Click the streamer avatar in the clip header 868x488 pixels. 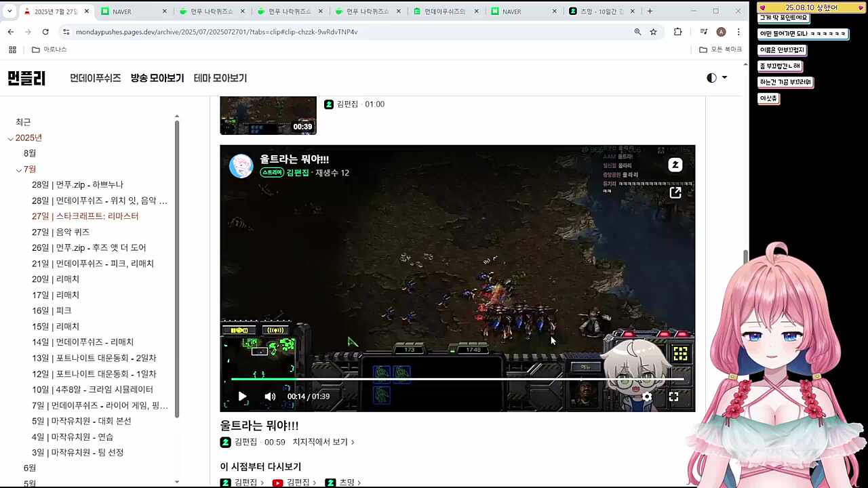pyautogui.click(x=241, y=166)
